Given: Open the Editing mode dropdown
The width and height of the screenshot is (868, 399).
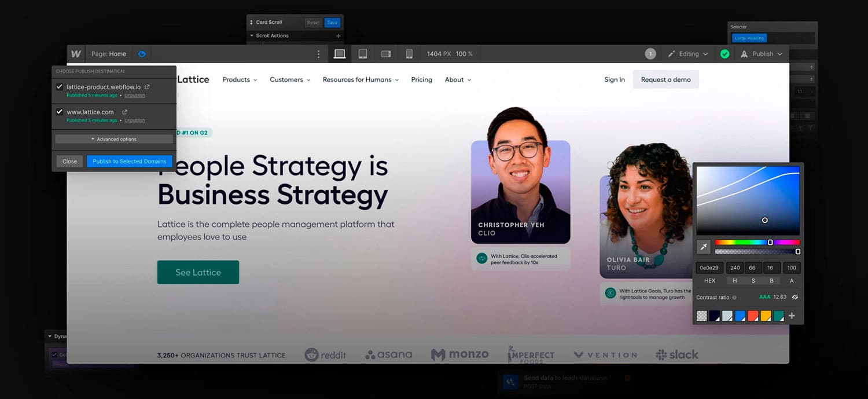Looking at the screenshot, I should (x=688, y=53).
